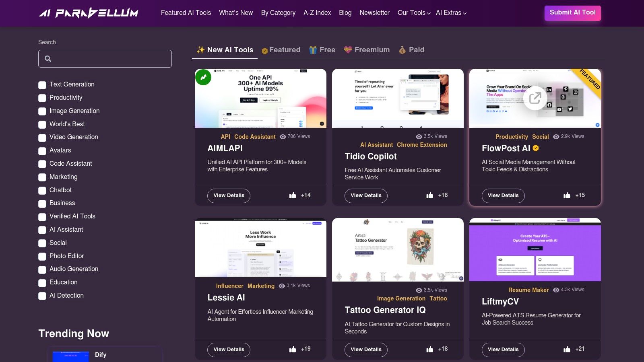Select the Freemium tab
Image resolution: width=644 pixels, height=362 pixels.
pos(367,50)
